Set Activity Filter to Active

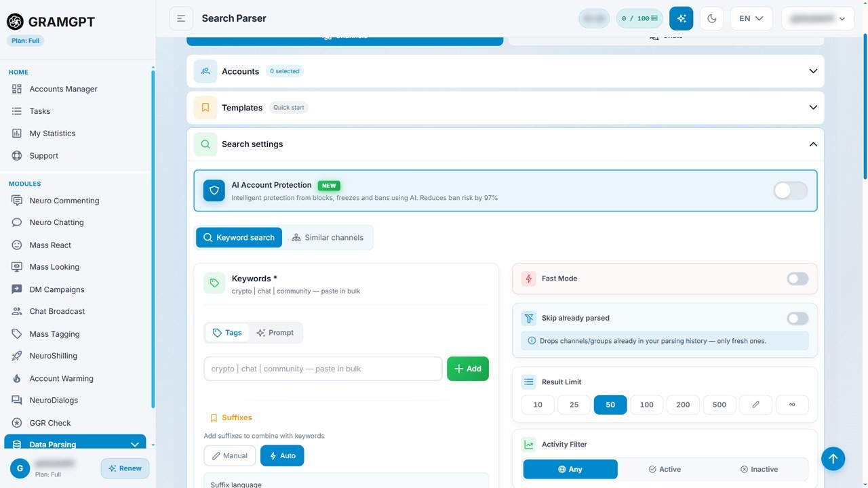click(x=665, y=469)
